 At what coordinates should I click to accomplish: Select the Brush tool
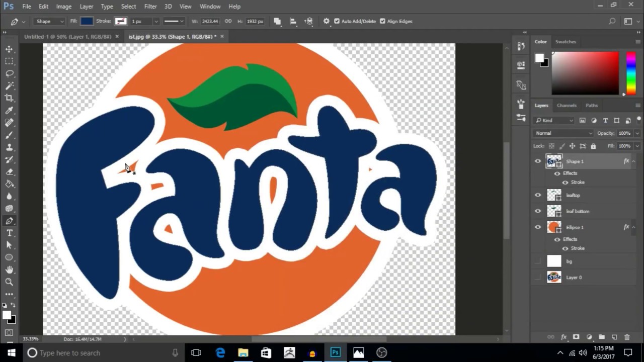pos(9,135)
